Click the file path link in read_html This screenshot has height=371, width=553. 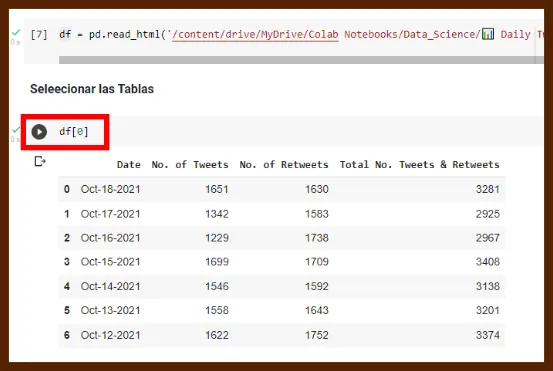tap(255, 35)
